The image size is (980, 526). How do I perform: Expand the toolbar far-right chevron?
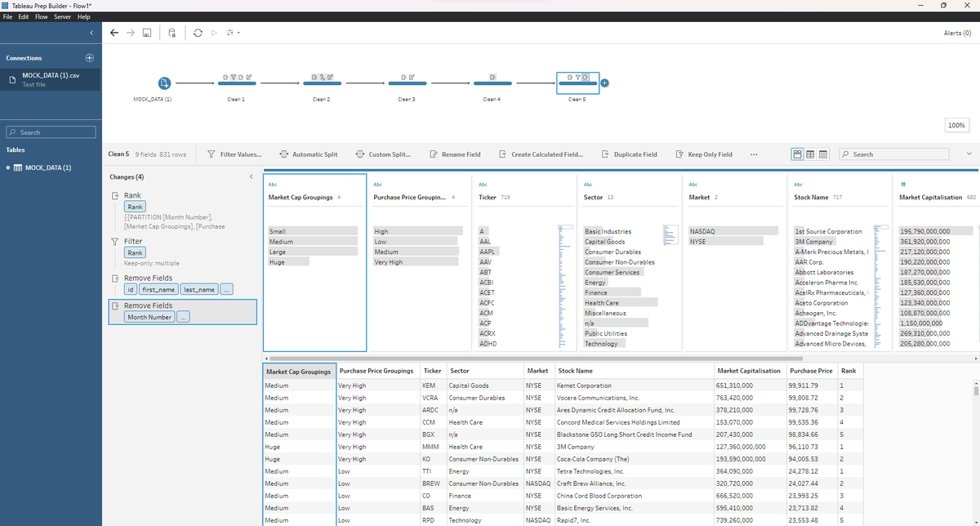(x=969, y=154)
